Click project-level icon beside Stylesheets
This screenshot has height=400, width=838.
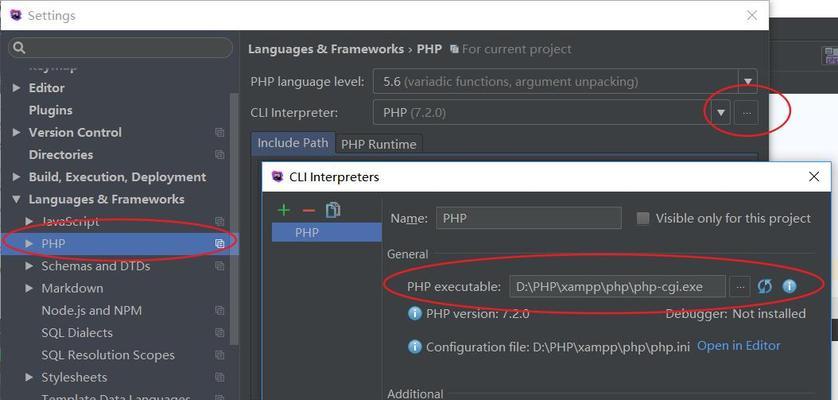tap(220, 378)
